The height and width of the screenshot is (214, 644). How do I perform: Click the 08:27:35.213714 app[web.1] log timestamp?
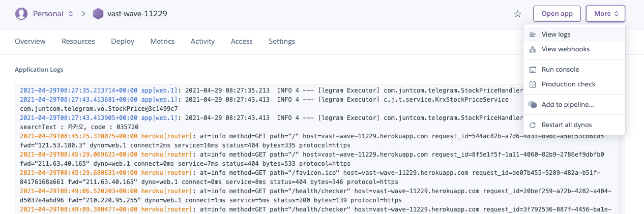[79, 90]
